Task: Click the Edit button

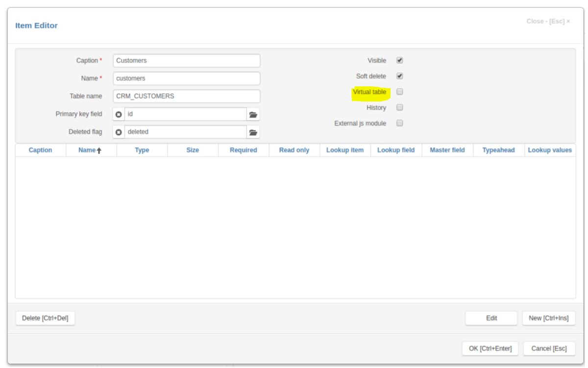Action: pyautogui.click(x=491, y=318)
